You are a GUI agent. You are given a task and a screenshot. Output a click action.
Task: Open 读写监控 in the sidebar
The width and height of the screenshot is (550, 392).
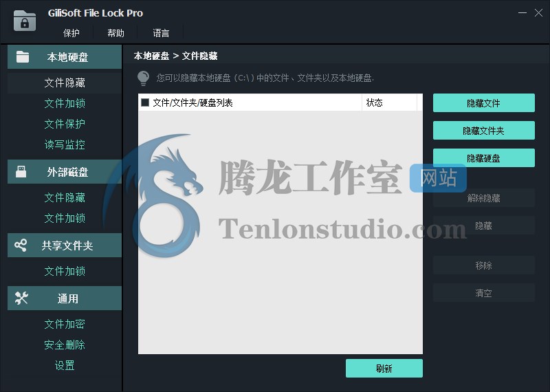pyautogui.click(x=65, y=144)
